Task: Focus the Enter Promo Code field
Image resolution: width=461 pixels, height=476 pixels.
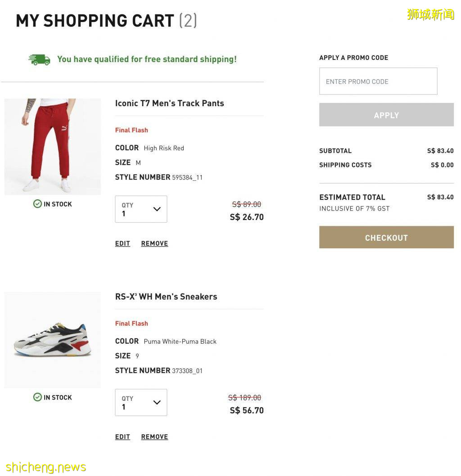Action: pyautogui.click(x=378, y=81)
